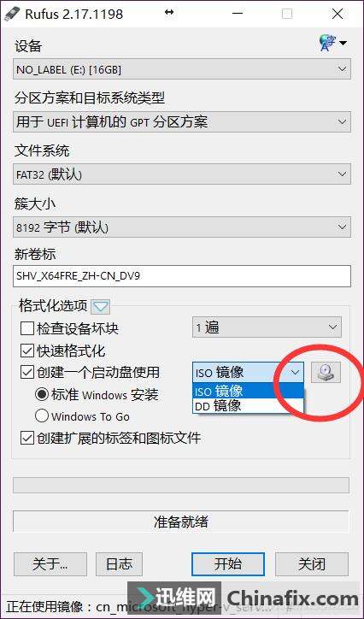Select DD 镜像 from the open list
Screen dimensions: 364x619
click(249, 406)
